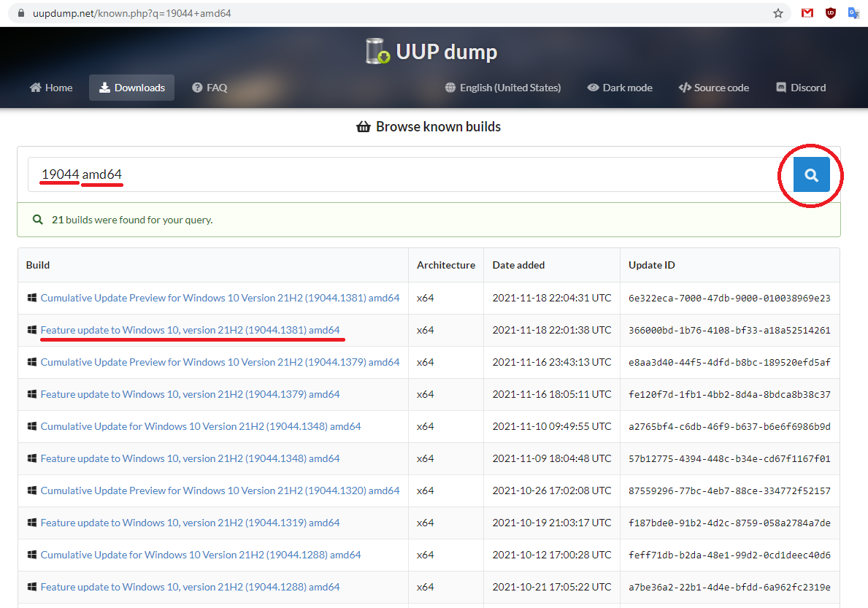The image size is (868, 608).
Task: Click Windows icon beside Cumulative Update Preview 19044.1379
Action: tap(32, 362)
